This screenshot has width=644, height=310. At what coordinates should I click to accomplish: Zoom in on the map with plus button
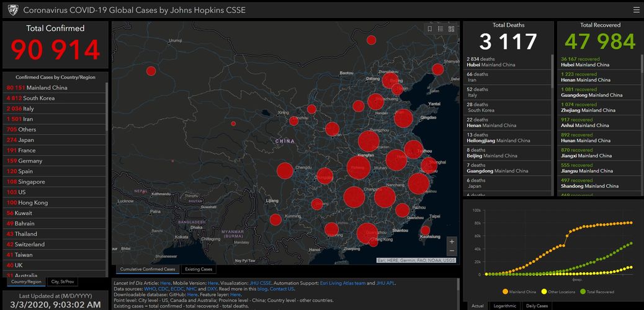[x=452, y=241]
